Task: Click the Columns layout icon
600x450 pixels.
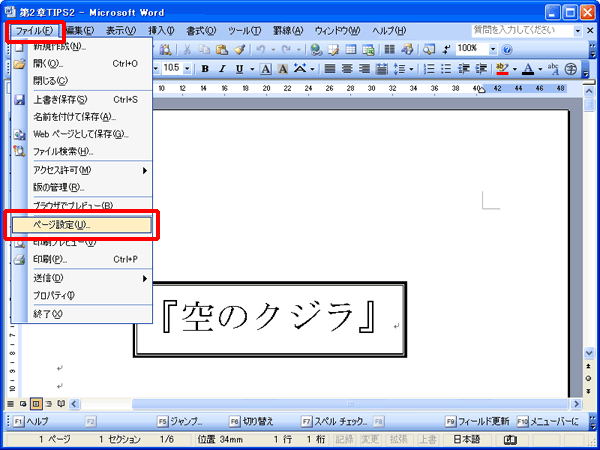Action: tap(390, 49)
